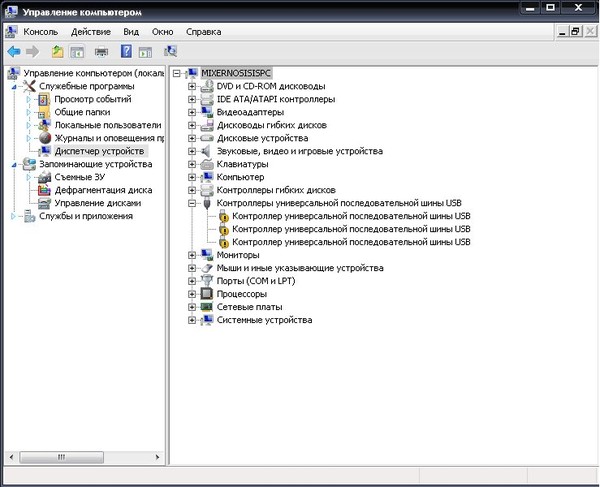Click the action pane toolbar icon next to Help

[x=145, y=51]
